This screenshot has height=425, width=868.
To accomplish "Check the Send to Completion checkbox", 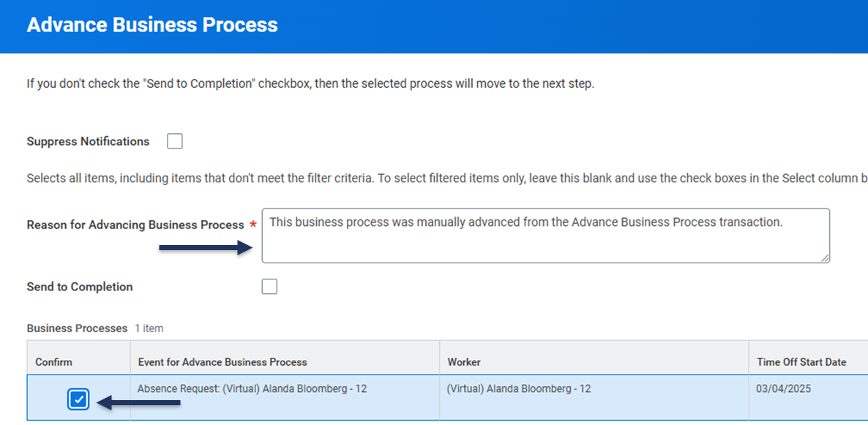I will (269, 287).
